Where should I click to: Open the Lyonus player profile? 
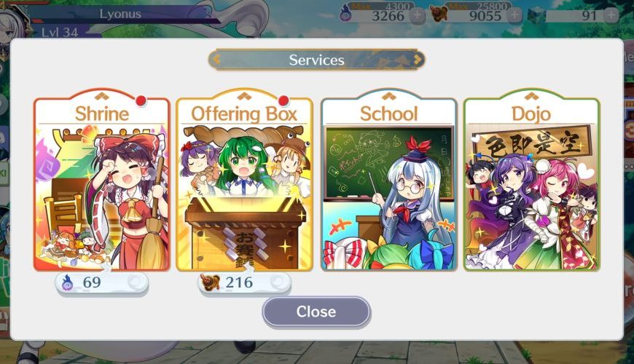tap(120, 14)
